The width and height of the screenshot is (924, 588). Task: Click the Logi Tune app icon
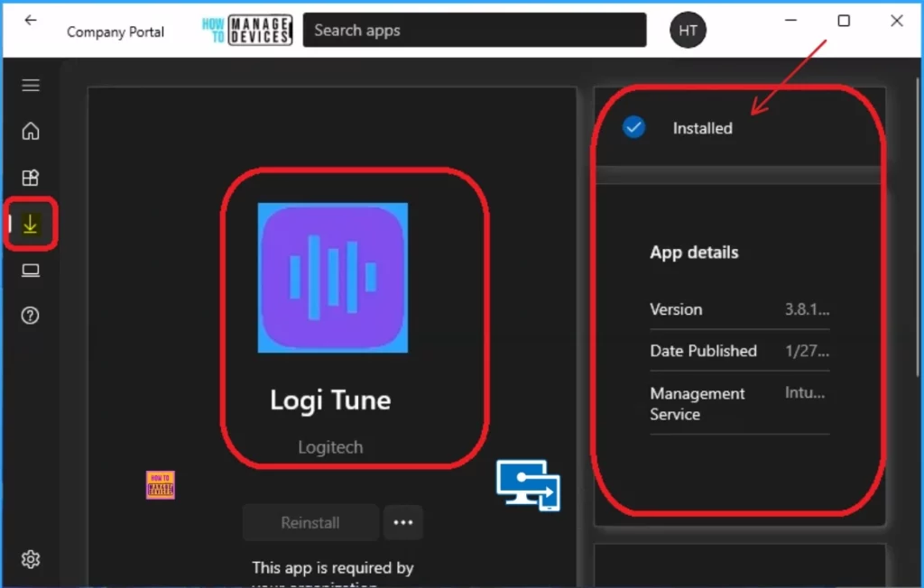333,278
